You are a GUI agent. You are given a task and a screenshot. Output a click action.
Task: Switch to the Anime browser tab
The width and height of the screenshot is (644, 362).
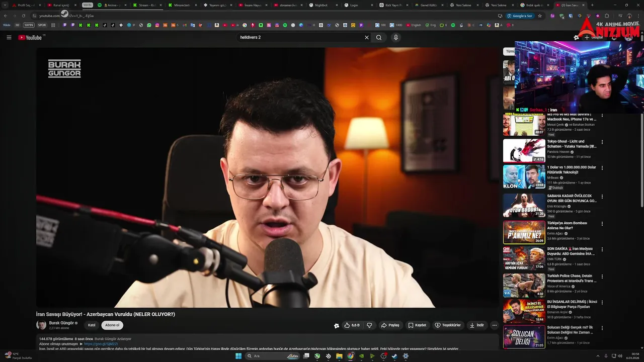point(112,5)
